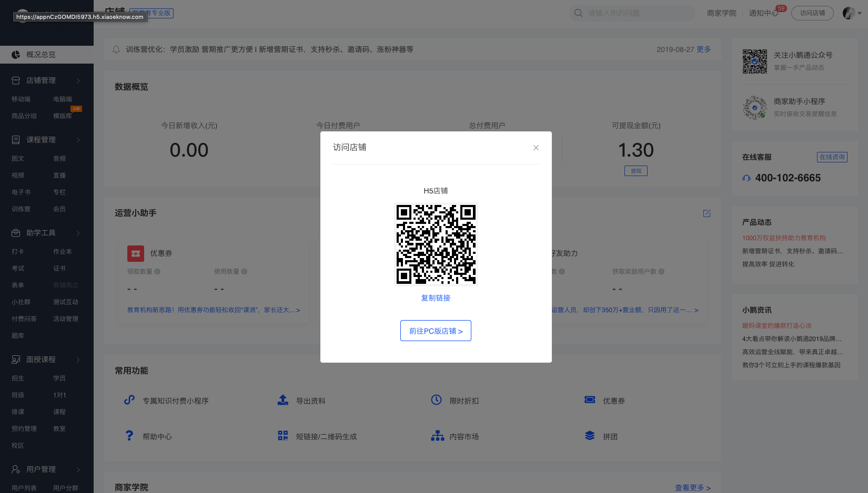Open 电脑端 under 店铺管理
Viewport: 868px width, 493px height.
63,99
